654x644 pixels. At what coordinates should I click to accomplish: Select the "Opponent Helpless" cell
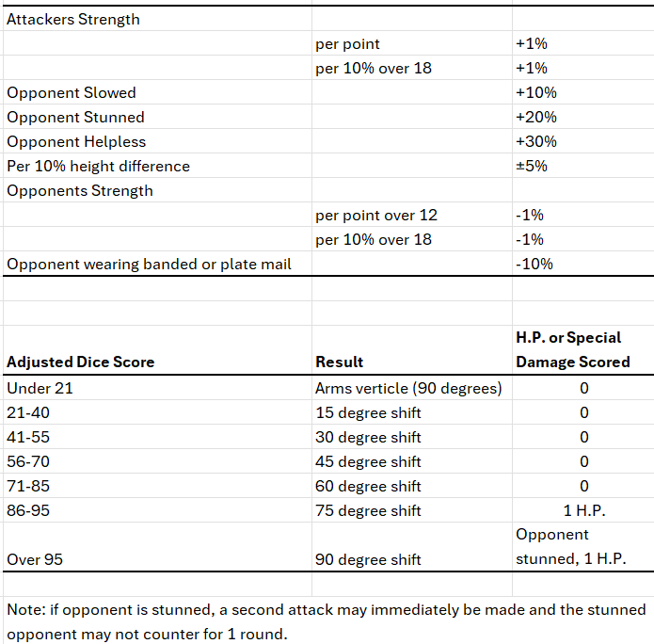[76, 142]
